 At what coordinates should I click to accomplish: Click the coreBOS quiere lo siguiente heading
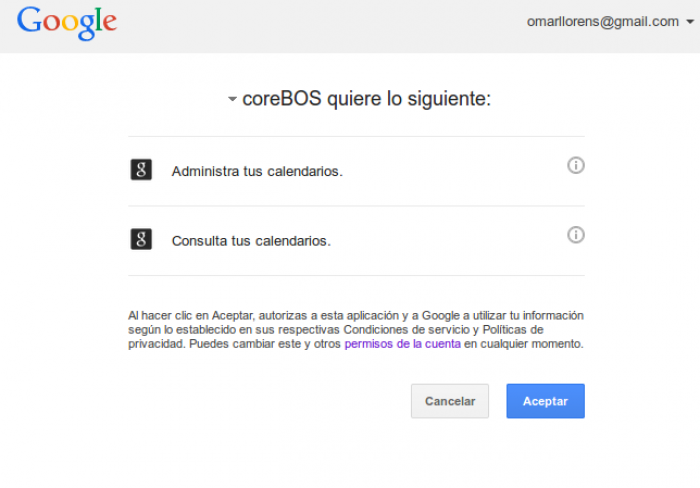366,99
